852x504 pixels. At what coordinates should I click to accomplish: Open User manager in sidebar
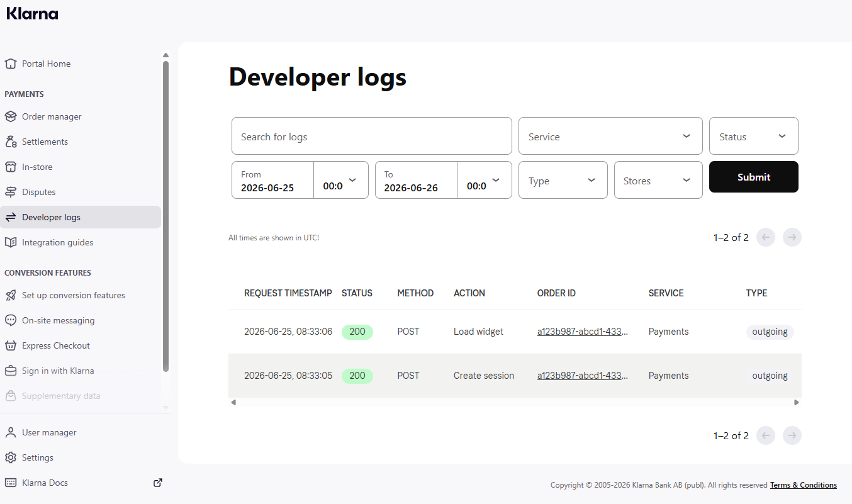click(x=81, y=432)
